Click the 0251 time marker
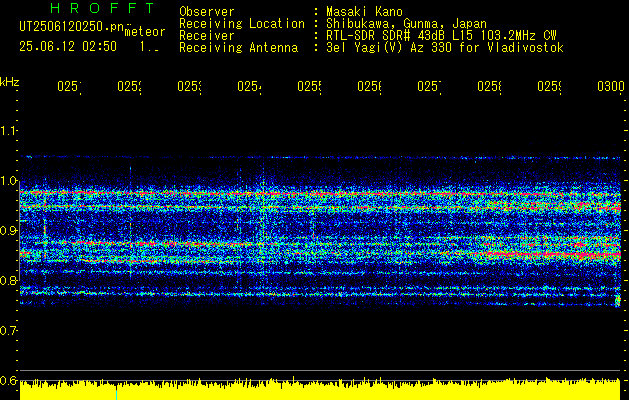The image size is (629, 400). 69,86
